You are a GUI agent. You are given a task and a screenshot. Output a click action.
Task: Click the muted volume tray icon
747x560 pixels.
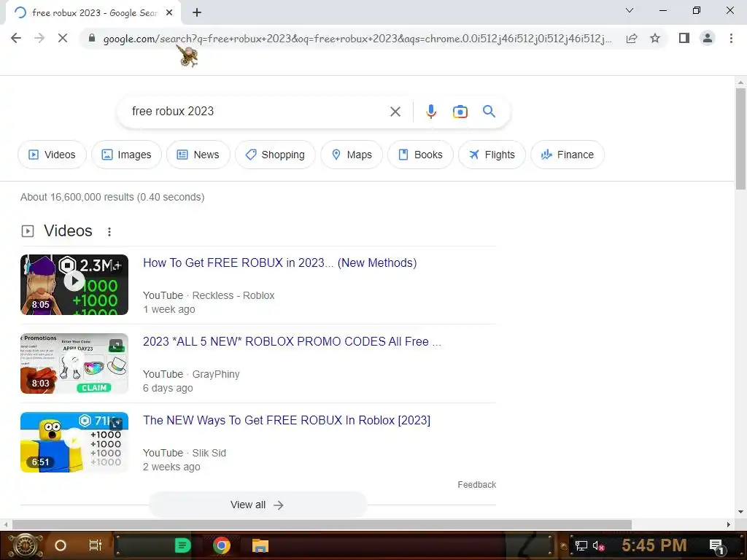pos(598,545)
